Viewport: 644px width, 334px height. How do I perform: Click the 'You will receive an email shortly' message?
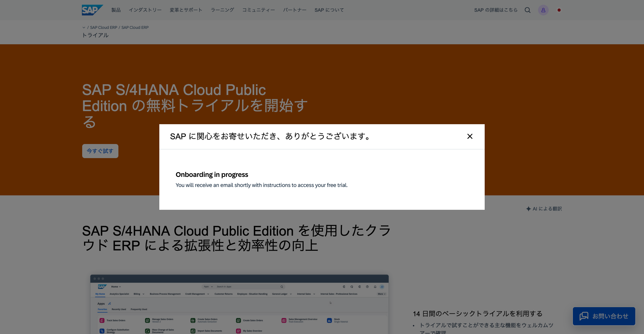click(262, 185)
